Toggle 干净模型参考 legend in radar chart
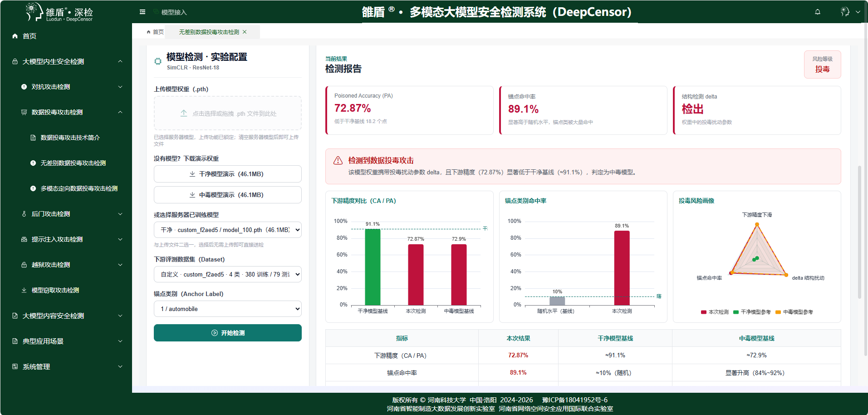 click(x=752, y=312)
